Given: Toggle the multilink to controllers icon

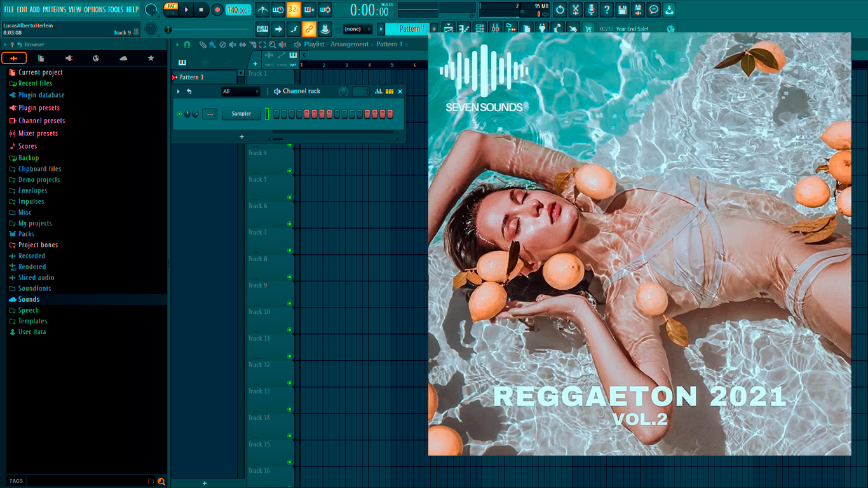Looking at the screenshot, I should click(x=309, y=29).
